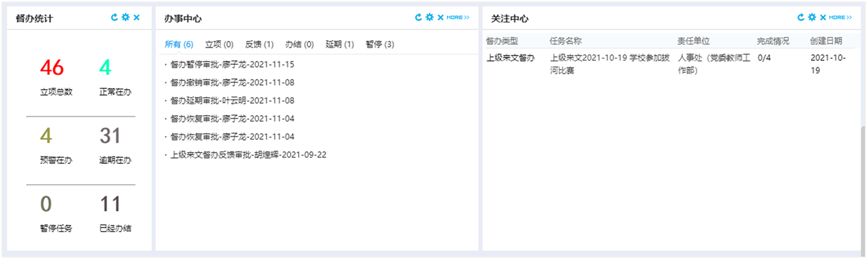Open settings gear of 督办统计 panel
This screenshot has width=868, height=259.
[125, 17]
